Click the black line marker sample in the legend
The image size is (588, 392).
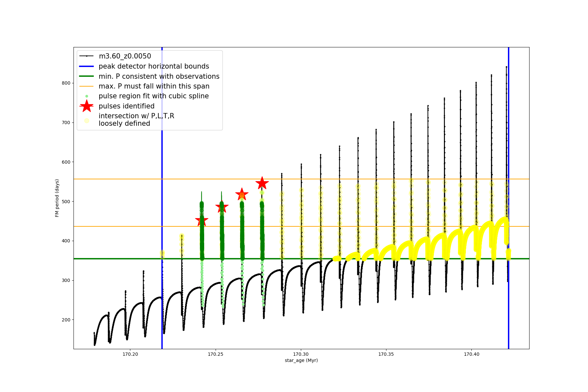click(x=87, y=56)
